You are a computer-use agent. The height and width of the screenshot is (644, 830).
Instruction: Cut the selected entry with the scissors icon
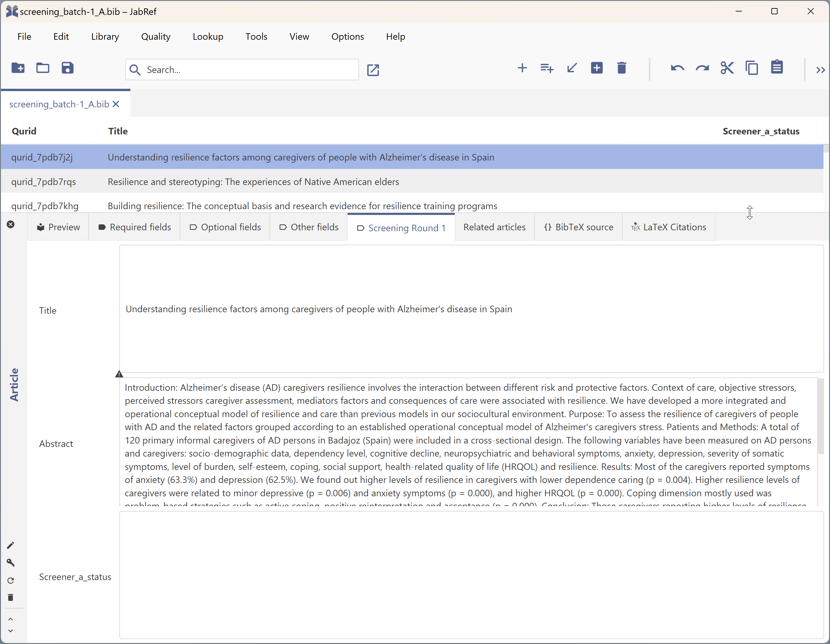point(727,68)
